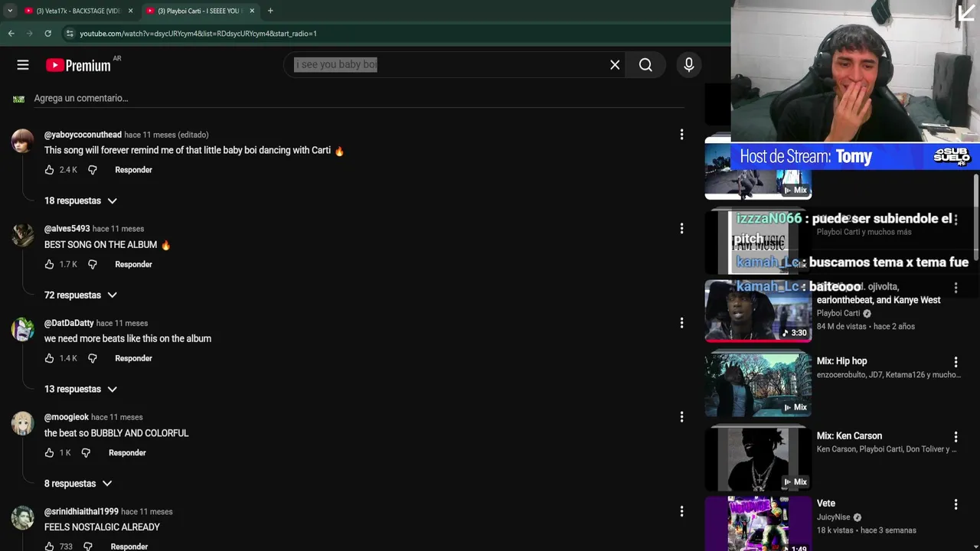Expand 13 respuestas replies
Viewport: 980px width, 551px height.
[80, 390]
